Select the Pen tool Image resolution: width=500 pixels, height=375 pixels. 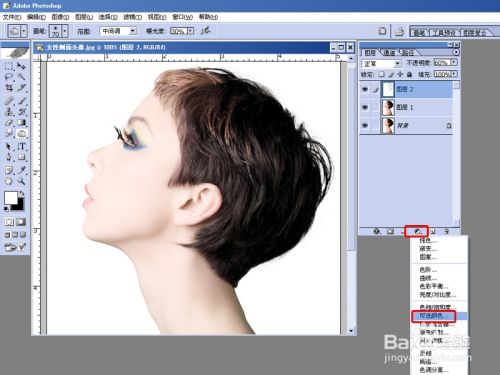[9, 157]
